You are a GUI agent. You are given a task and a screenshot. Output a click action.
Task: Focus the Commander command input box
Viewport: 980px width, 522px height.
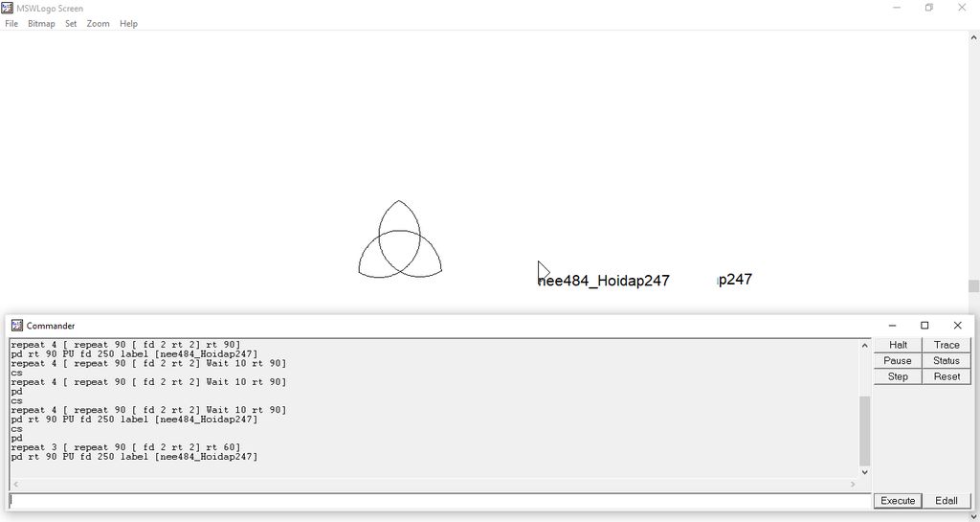tap(440, 501)
